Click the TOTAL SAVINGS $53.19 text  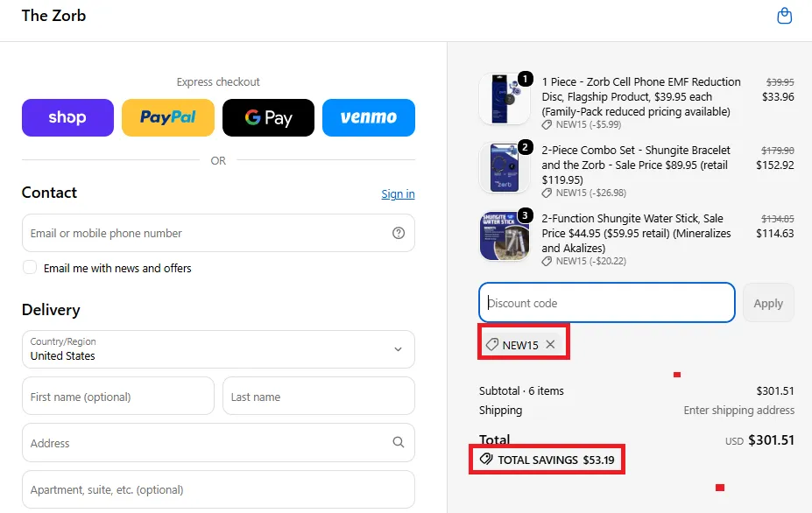pyautogui.click(x=556, y=460)
